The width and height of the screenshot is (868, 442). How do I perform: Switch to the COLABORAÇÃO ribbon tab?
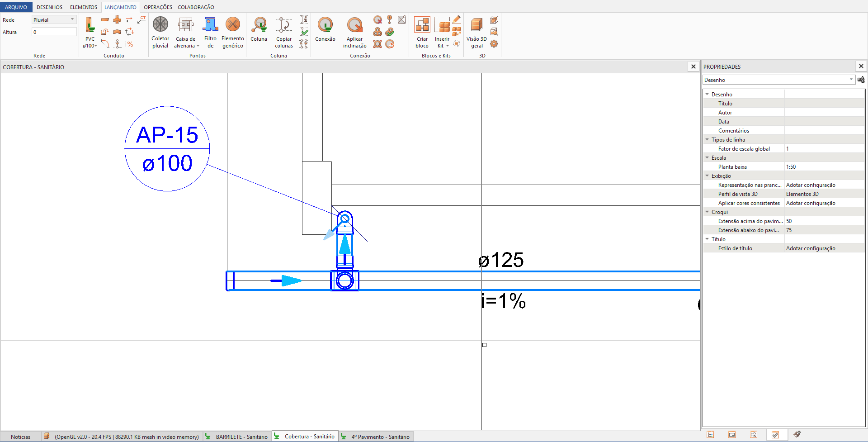(x=196, y=7)
